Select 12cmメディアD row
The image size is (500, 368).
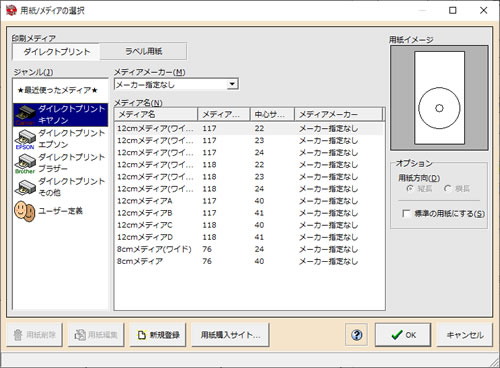pos(249,237)
